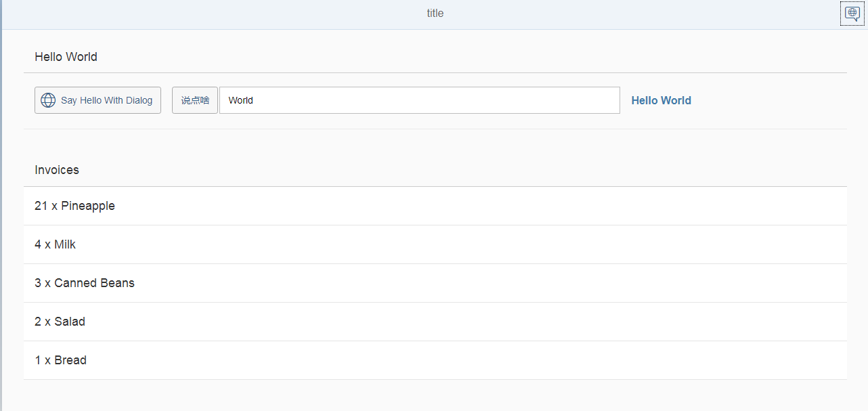This screenshot has height=411, width=868.
Task: Click the globe icon on the dialog button
Action: tap(48, 100)
